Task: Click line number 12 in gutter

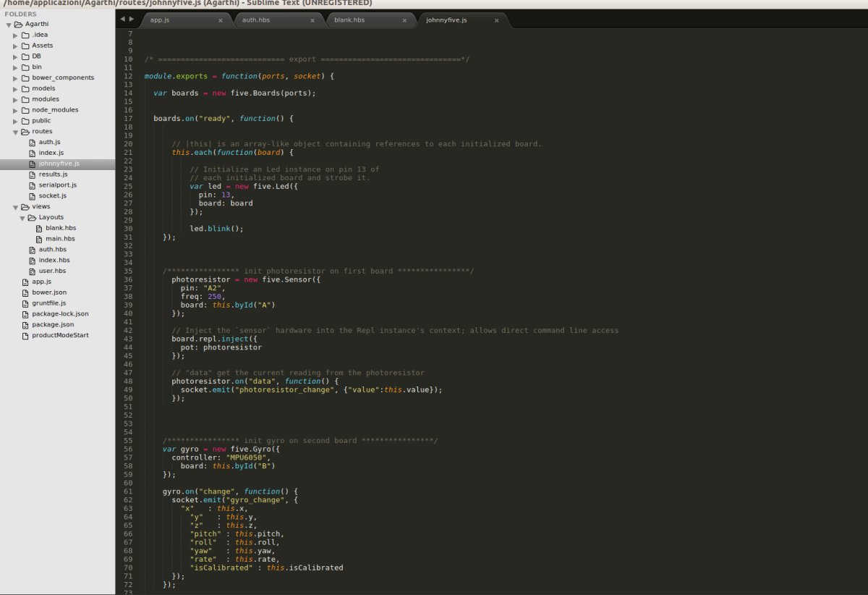Action: click(x=128, y=76)
